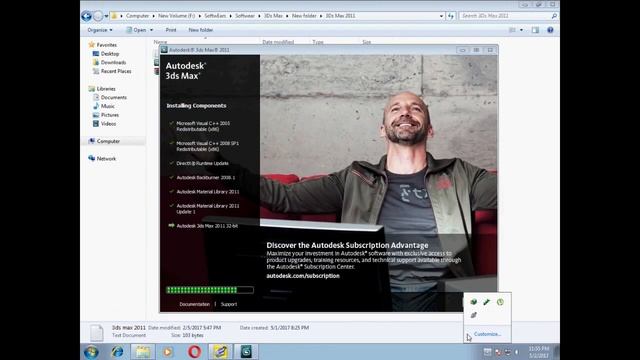Click the green shield icon in tray popup
The height and width of the screenshot is (360, 640).
[473, 302]
